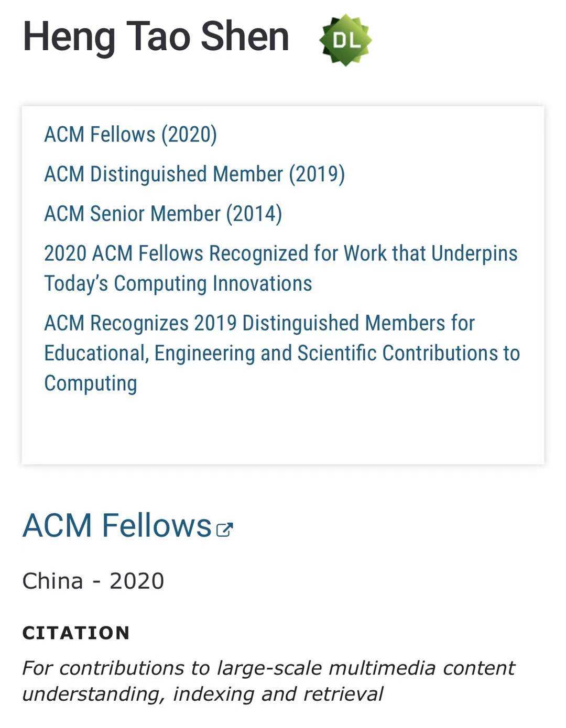Click the year '2020' beside China
This screenshot has height=728, width=566.
pos(137,581)
